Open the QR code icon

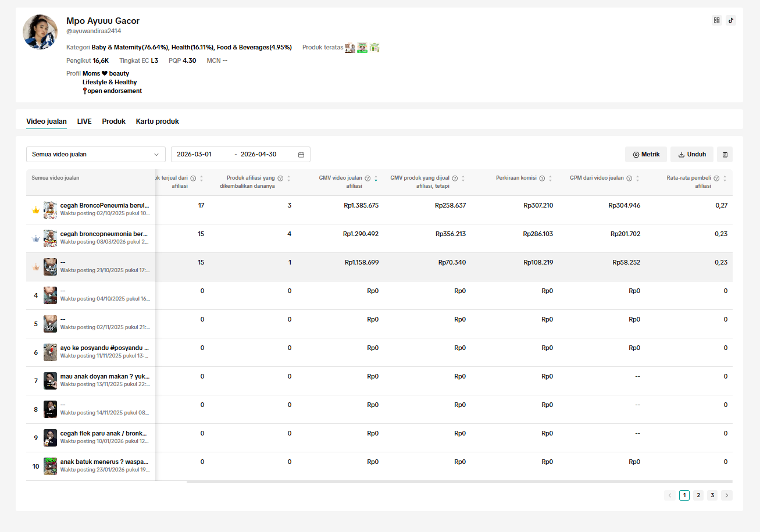point(717,20)
